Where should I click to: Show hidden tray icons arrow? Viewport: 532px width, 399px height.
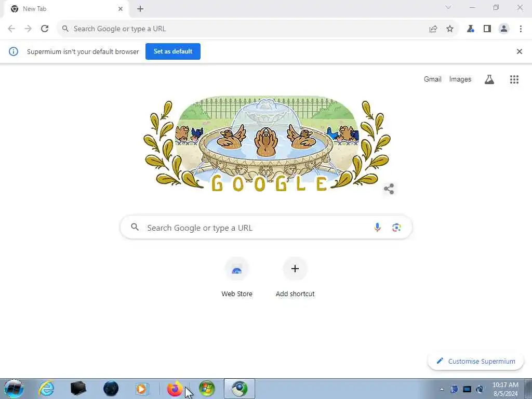coord(442,389)
